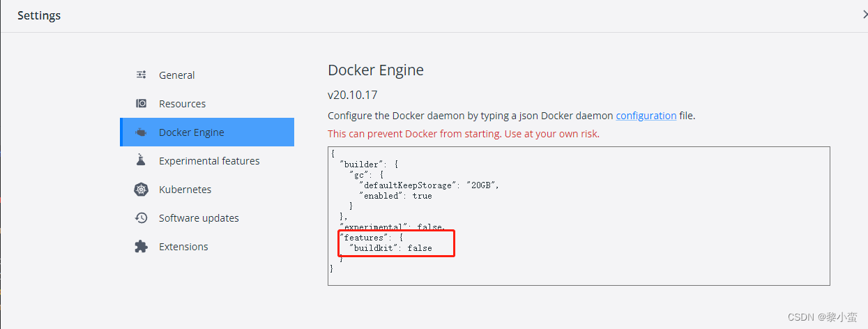Click the "defaultKeepStorage": "20GB" line
868x329 pixels.
coord(429,185)
